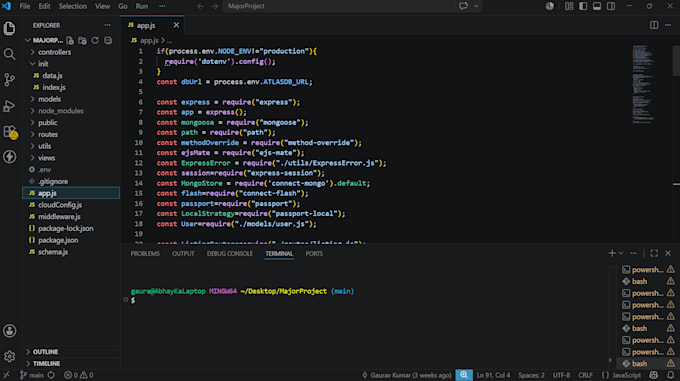Open editor more actions ellipsis
680x381 pixels.
(x=668, y=25)
